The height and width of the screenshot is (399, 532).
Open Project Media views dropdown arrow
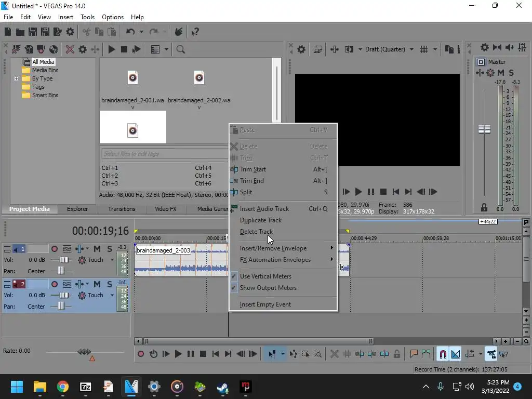click(x=166, y=49)
